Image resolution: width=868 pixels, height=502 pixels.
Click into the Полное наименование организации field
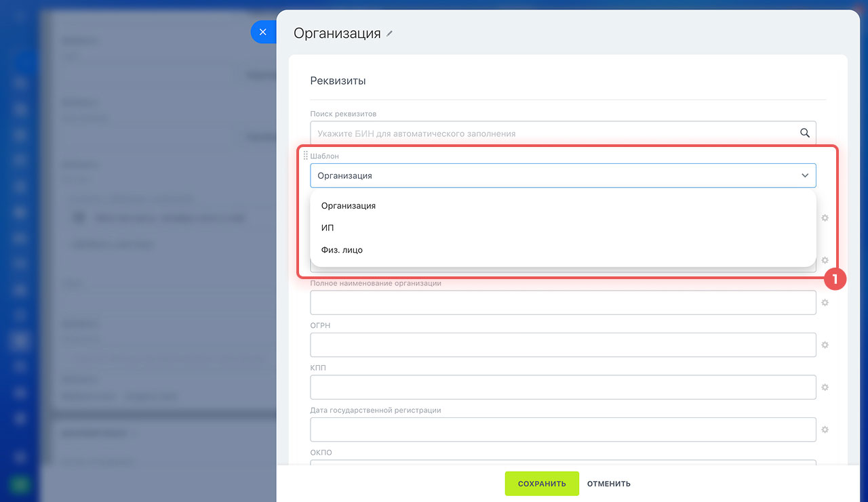point(562,303)
